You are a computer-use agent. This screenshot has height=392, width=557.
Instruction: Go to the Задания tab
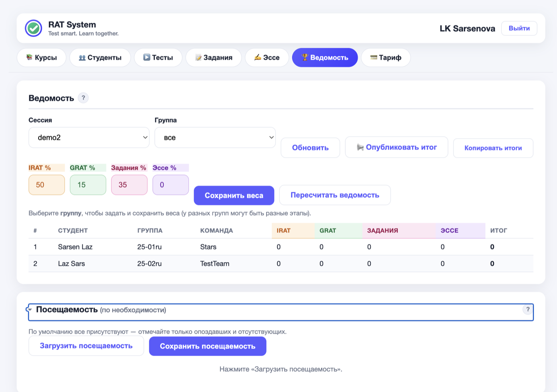pos(214,58)
